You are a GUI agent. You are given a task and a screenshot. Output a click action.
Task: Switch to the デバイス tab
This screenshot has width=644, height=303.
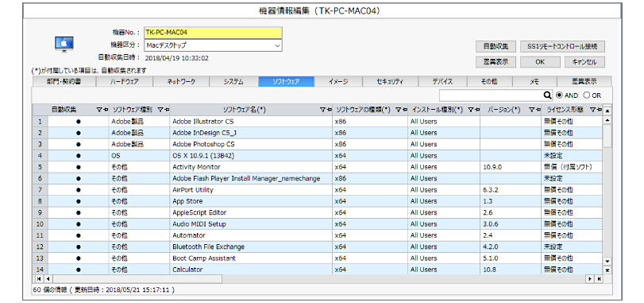click(442, 81)
